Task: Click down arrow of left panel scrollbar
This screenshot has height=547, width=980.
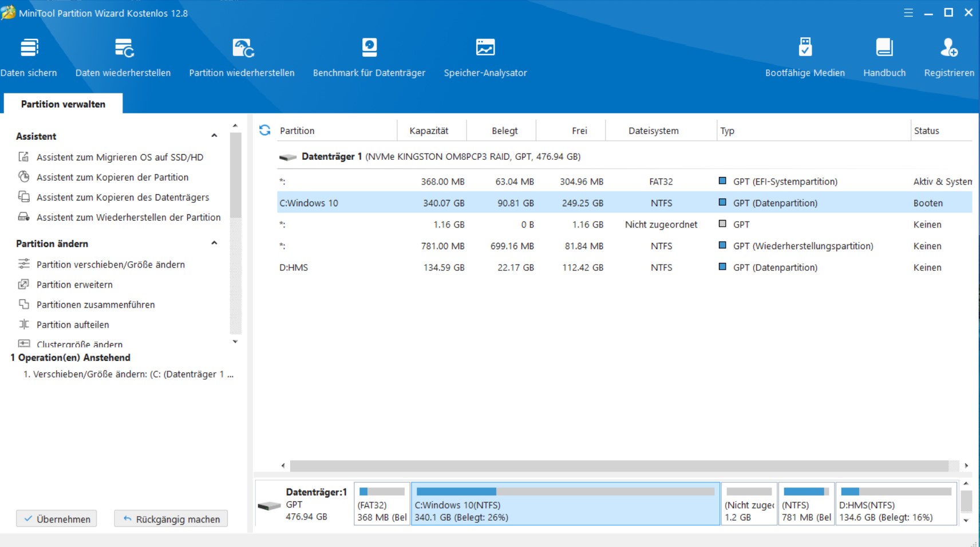Action: point(235,341)
